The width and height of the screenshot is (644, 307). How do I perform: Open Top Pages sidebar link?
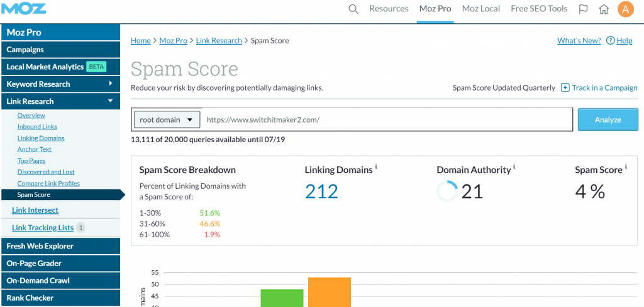[31, 160]
